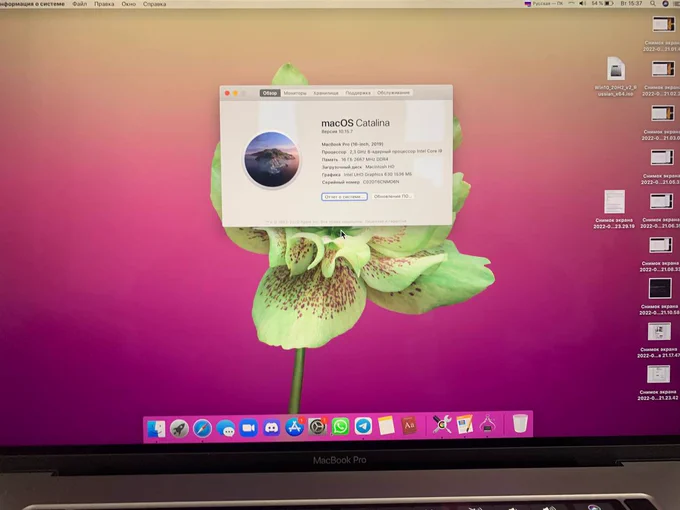Open the Messages app in Dock

[226, 428]
